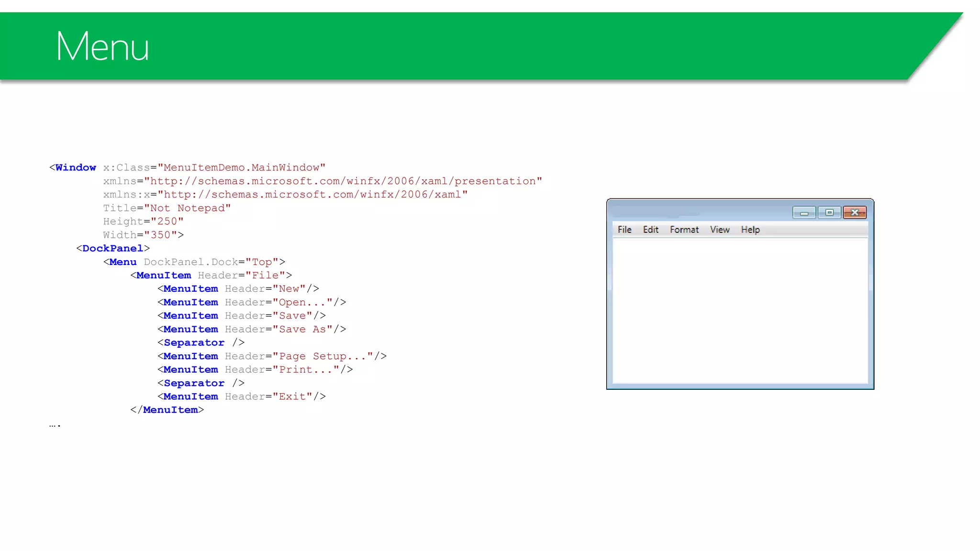
Task: Click the x:Class="MenuItemDemo.MainWindow" line
Action: pyautogui.click(x=188, y=167)
